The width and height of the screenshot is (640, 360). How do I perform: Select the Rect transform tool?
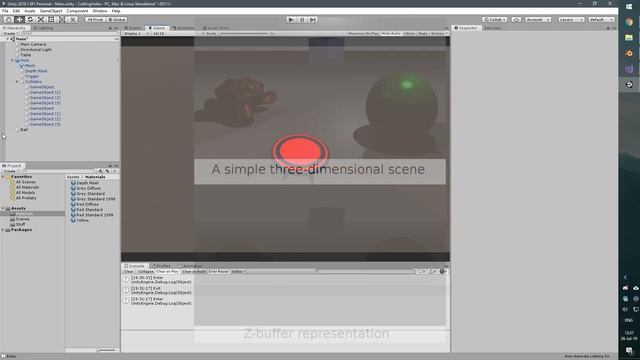click(x=51, y=19)
